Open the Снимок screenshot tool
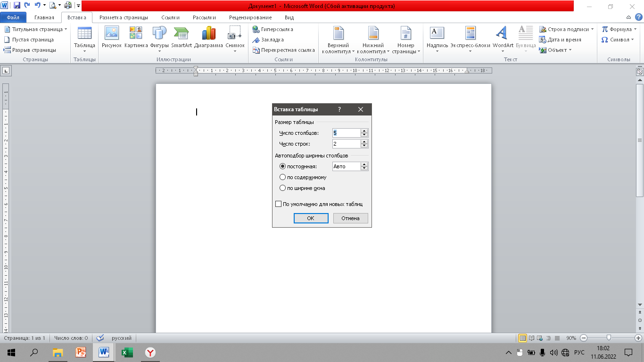Image resolution: width=644 pixels, height=362 pixels. pyautogui.click(x=235, y=40)
